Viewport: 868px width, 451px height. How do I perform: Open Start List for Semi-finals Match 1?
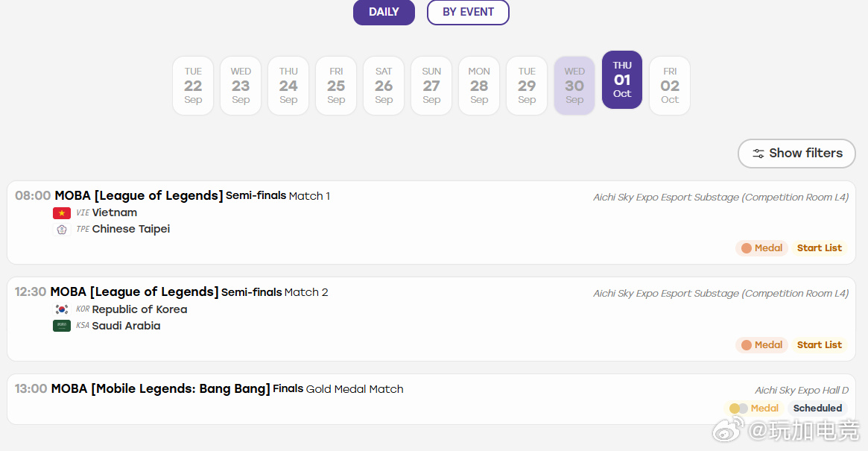[x=820, y=248]
